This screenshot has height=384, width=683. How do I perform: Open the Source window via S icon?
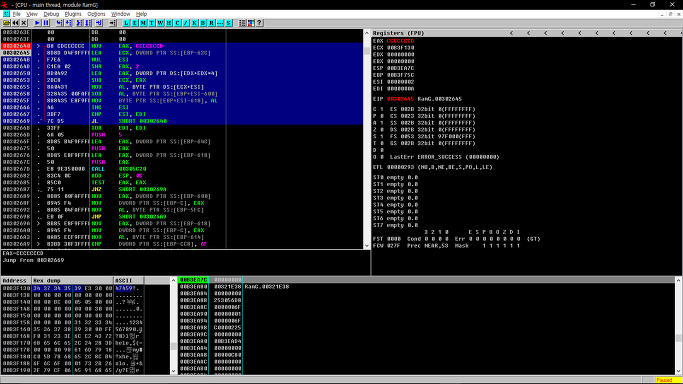click(228, 23)
